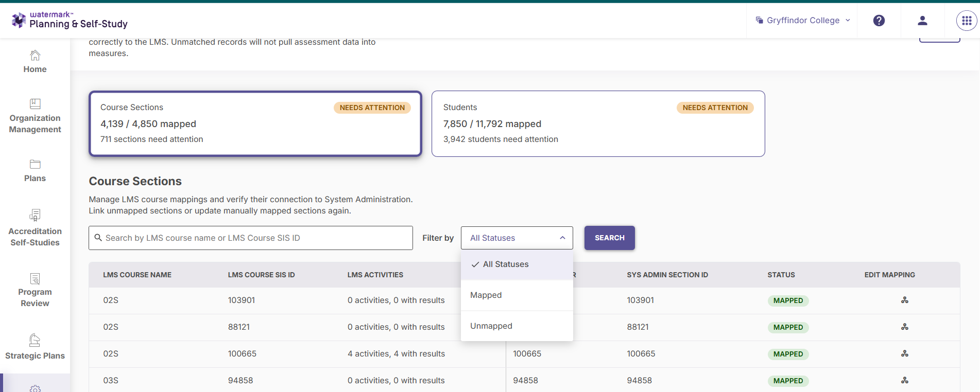Choose the Mapped filter option
Viewport: 980px width, 392px height.
tap(517, 295)
